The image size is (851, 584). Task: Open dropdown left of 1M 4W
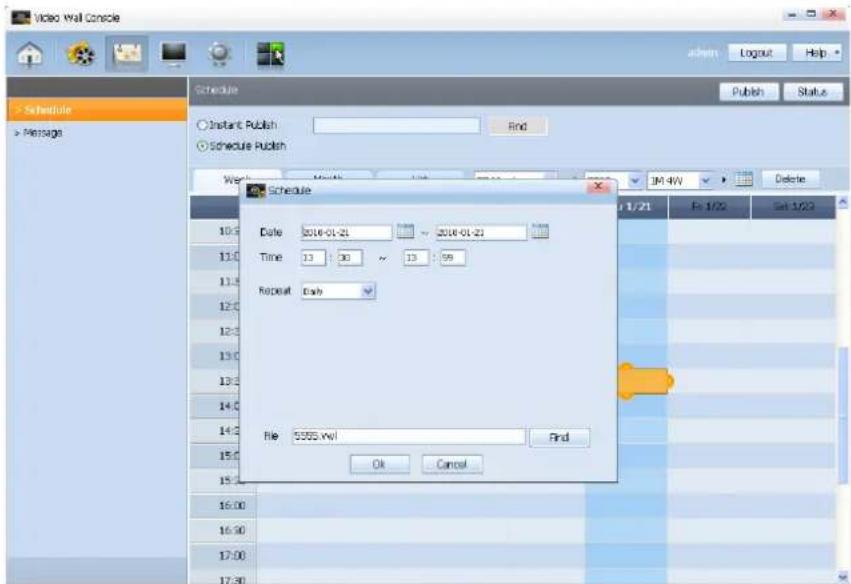tap(634, 180)
